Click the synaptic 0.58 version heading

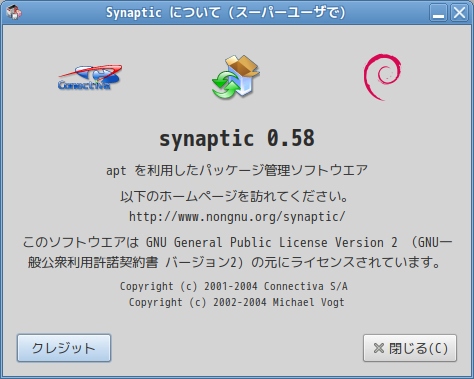237,139
